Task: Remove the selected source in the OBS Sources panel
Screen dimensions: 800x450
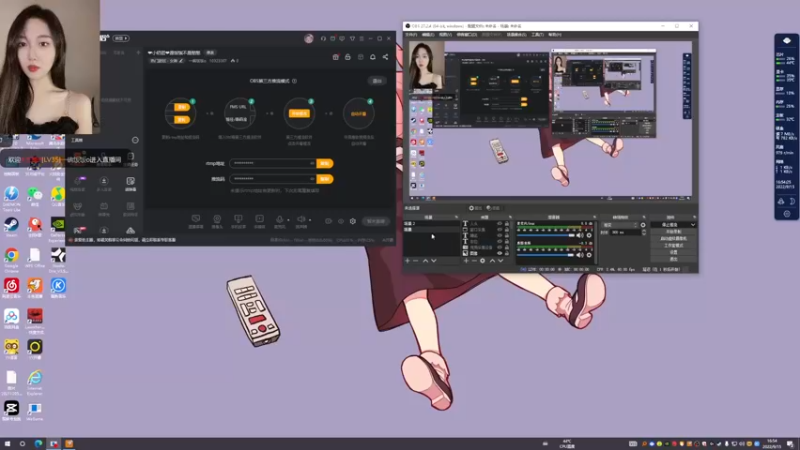Action: click(x=474, y=261)
